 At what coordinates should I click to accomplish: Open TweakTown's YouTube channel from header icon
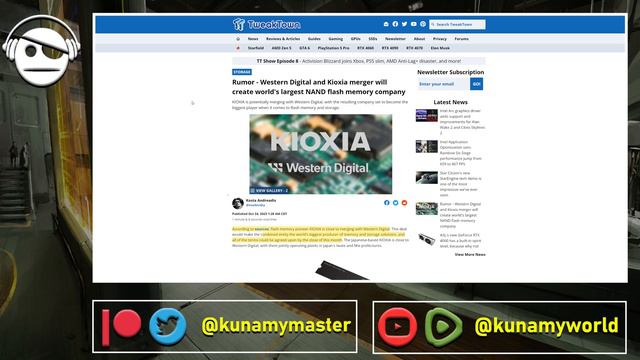point(413,24)
